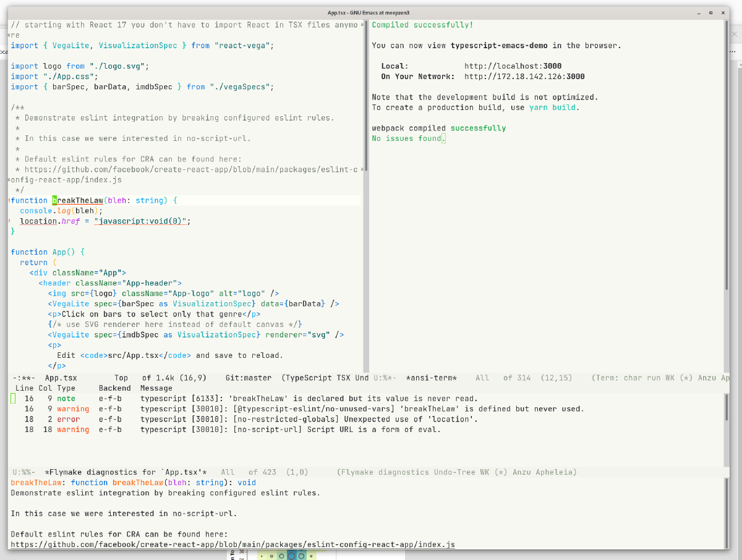The image size is (742, 560).
Task: Click the fringe exclamation beside function breakTheLaw
Action: point(8,200)
